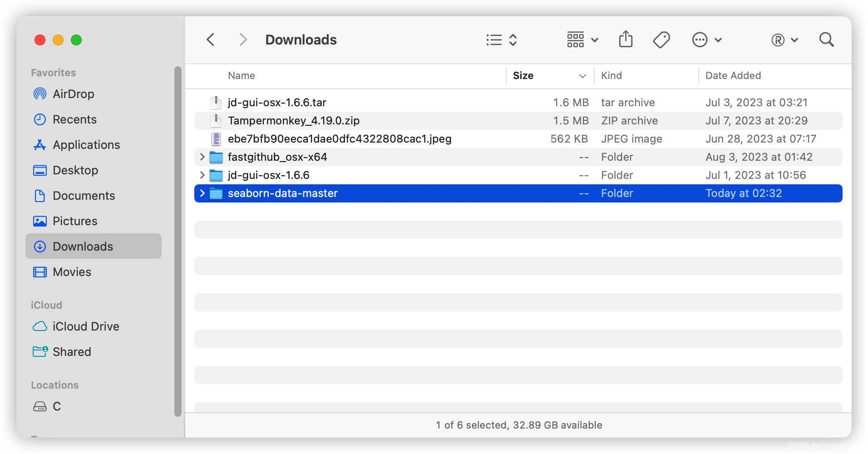
Task: Sort files by the Name column
Action: pyautogui.click(x=241, y=75)
